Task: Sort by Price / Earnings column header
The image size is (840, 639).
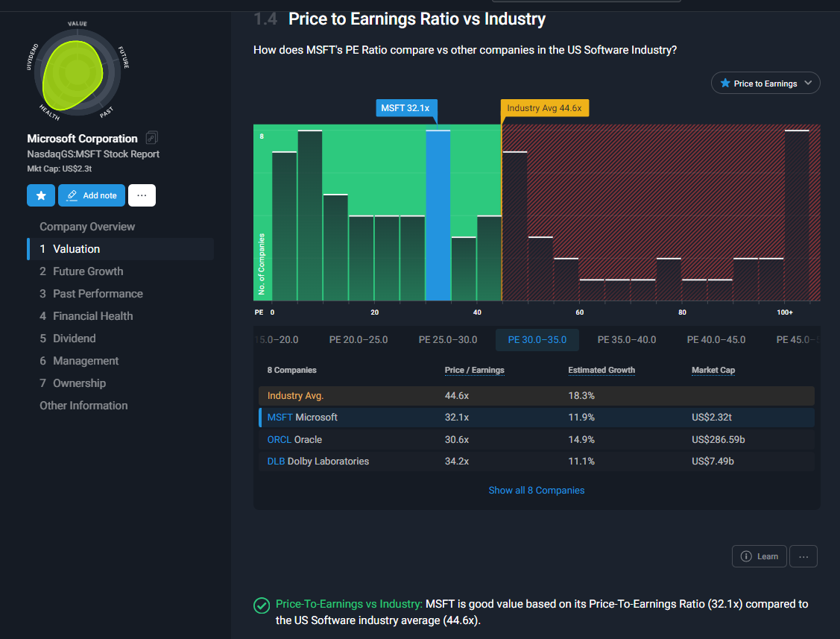Action: click(x=474, y=371)
